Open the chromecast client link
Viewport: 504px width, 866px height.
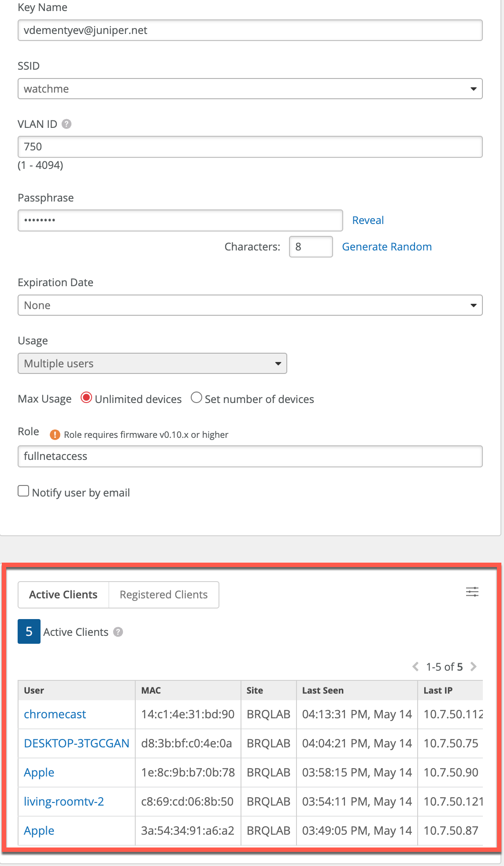(x=55, y=714)
